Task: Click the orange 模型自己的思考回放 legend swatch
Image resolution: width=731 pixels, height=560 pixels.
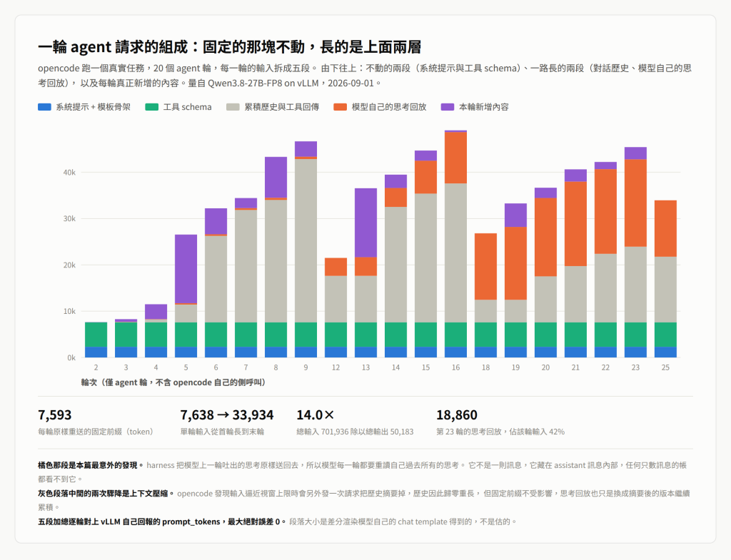Action: click(341, 107)
